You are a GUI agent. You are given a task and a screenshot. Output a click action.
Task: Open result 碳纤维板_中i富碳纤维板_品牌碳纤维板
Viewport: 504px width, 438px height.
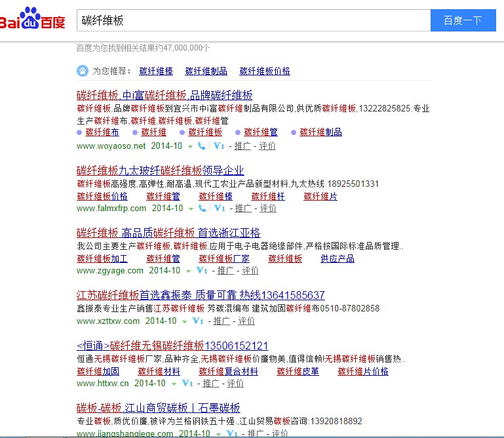(x=165, y=95)
